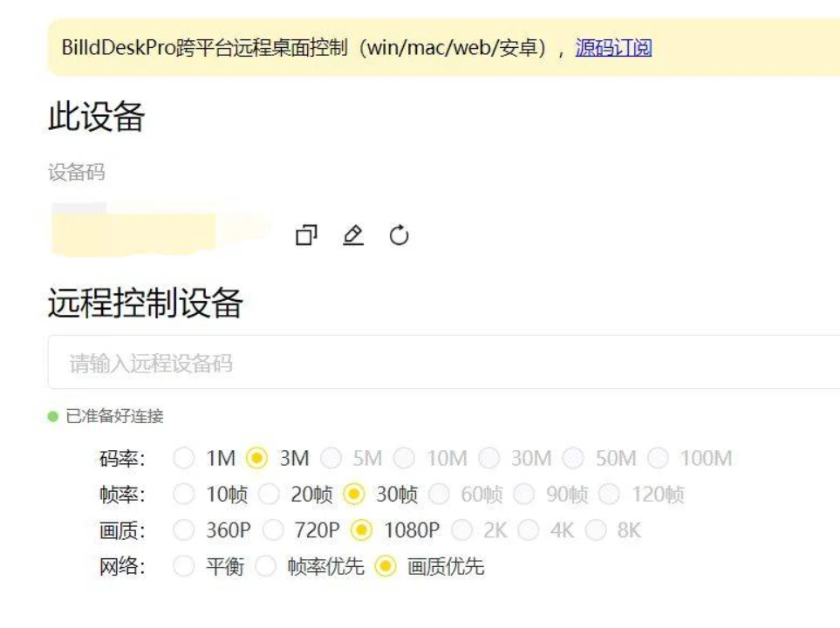Set quality to 720P
This screenshot has height=628, width=840.
pyautogui.click(x=274, y=530)
